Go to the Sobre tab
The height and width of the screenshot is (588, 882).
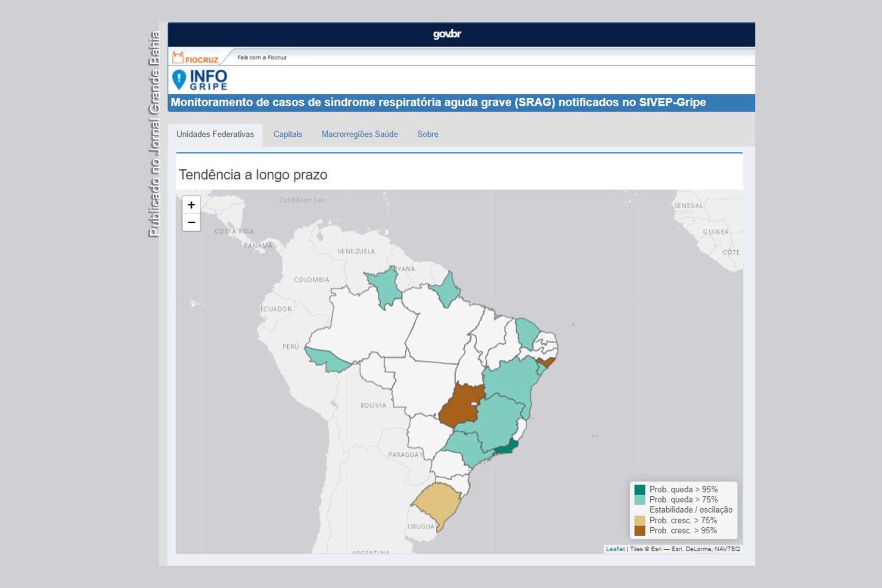428,134
